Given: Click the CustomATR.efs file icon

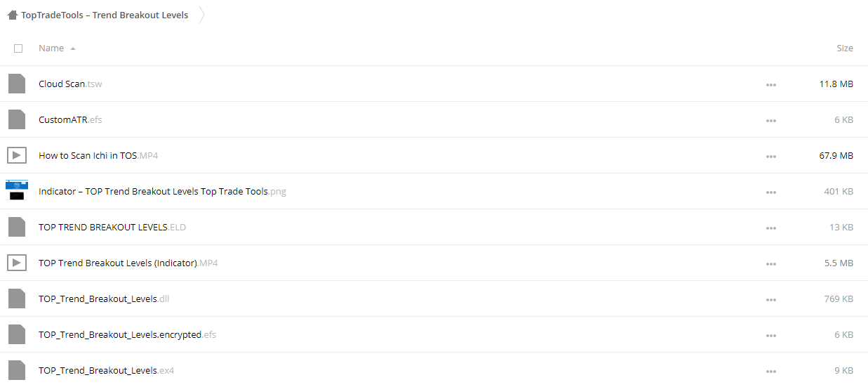Looking at the screenshot, I should coord(17,119).
